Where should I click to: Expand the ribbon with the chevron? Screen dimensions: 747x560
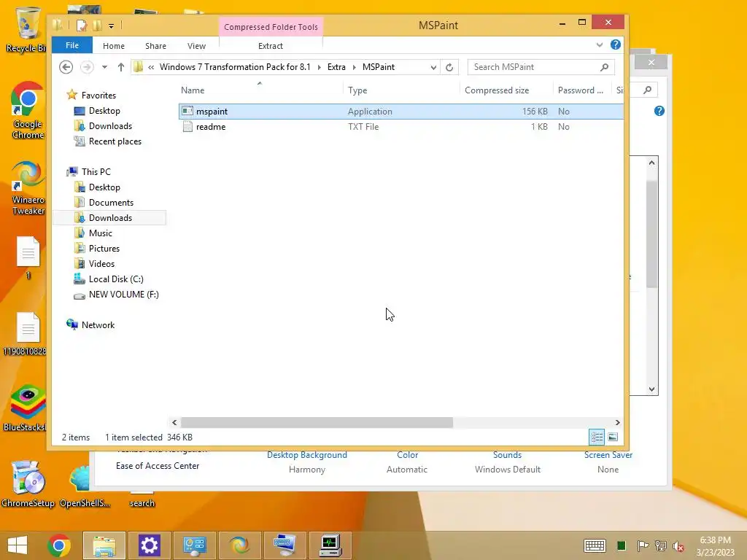click(x=600, y=44)
